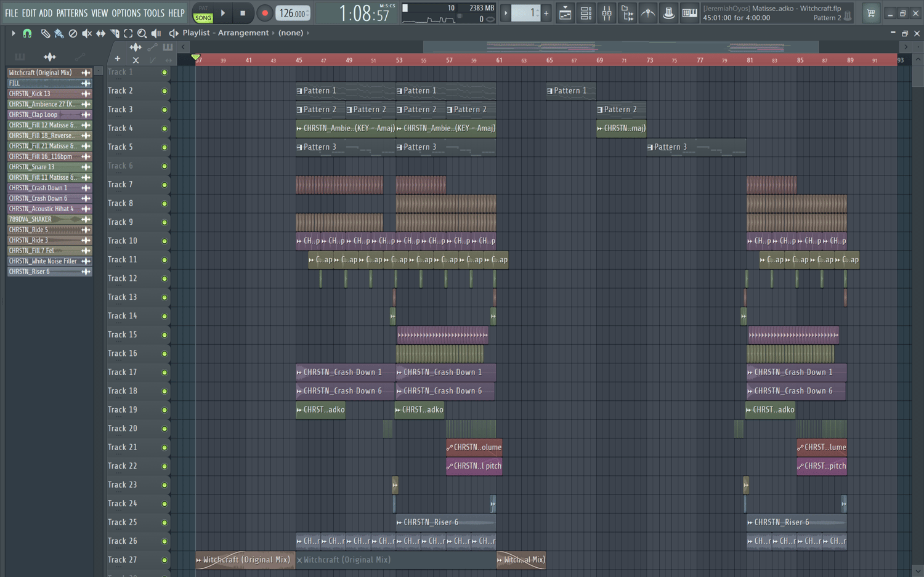
Task: Open the EDIT menu
Action: pyautogui.click(x=29, y=13)
